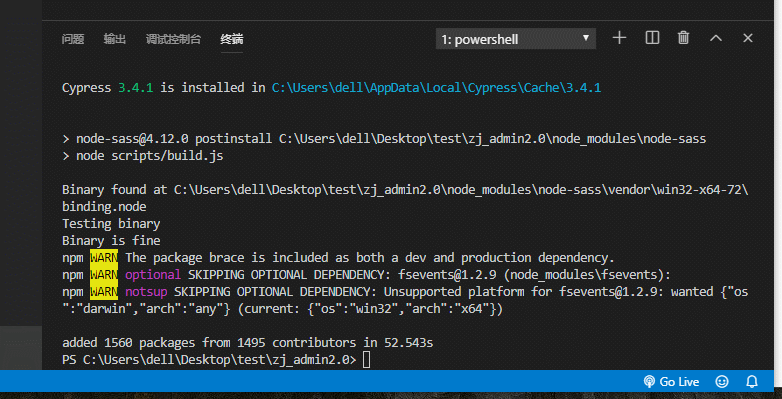Click the 'node-sass@4.12.0 postinstall' line
Screen dimensions: 782x399
coord(384,139)
